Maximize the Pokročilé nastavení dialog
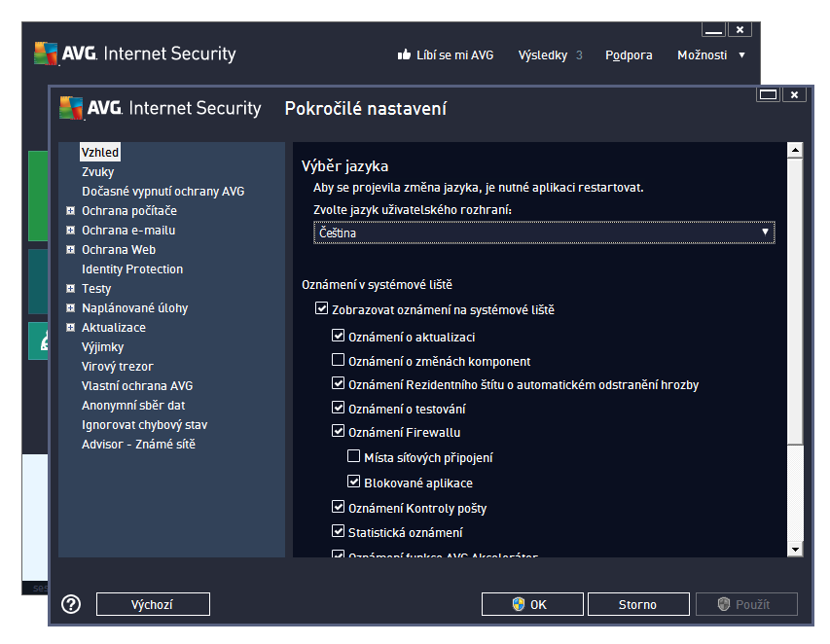Image resolution: width=830 pixels, height=644 pixels. coord(768,94)
